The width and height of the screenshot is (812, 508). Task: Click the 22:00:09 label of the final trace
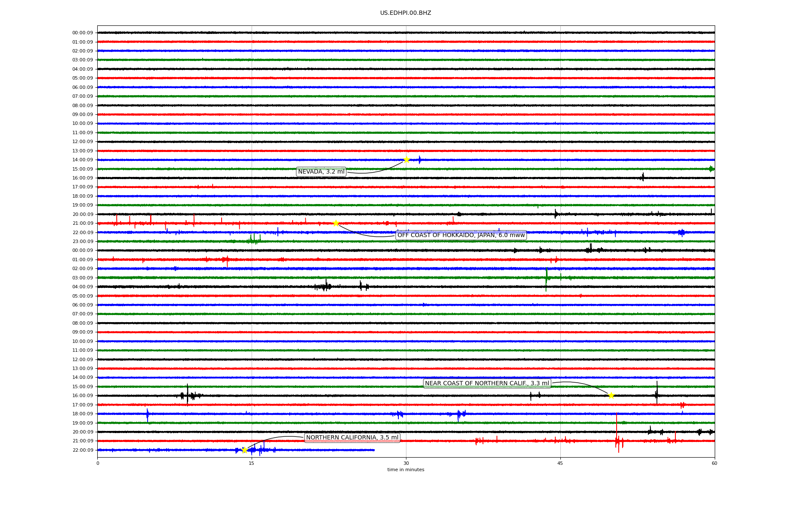point(82,450)
